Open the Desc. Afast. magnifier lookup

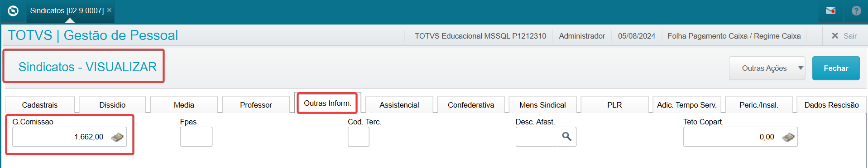566,136
